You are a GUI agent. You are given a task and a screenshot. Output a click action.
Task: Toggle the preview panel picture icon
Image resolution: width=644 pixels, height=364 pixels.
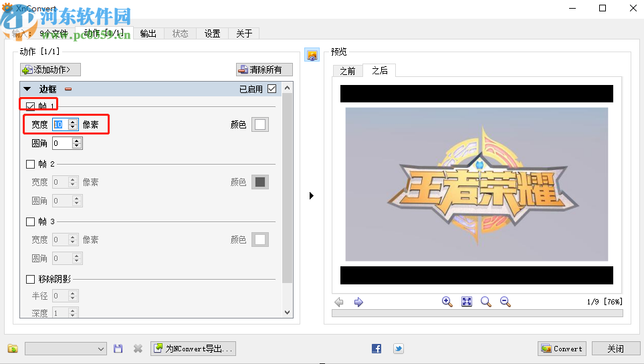click(312, 55)
